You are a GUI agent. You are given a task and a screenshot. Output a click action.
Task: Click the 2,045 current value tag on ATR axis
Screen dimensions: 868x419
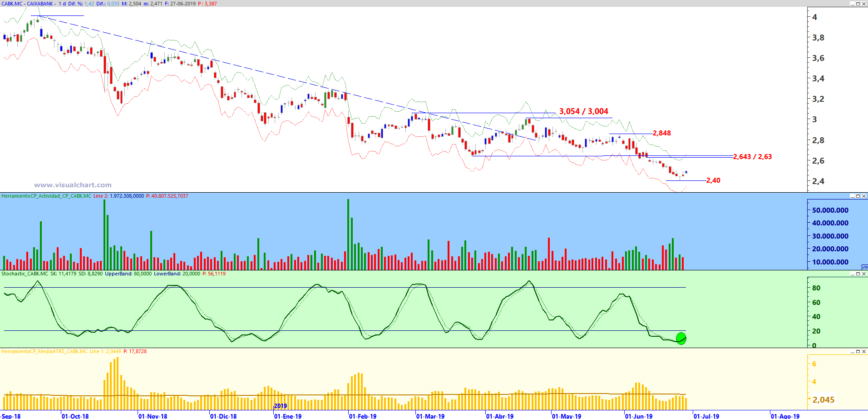point(823,400)
